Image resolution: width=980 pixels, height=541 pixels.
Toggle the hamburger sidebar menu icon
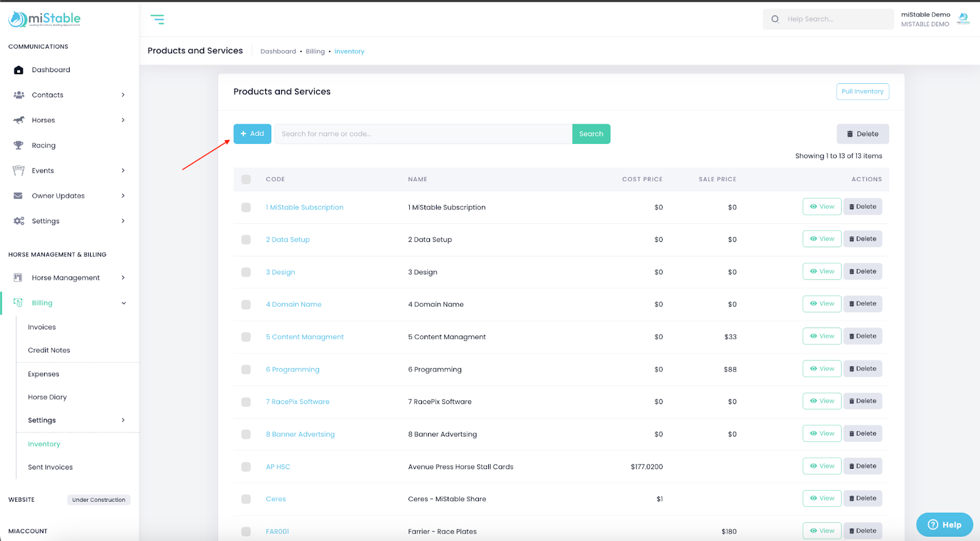point(157,20)
